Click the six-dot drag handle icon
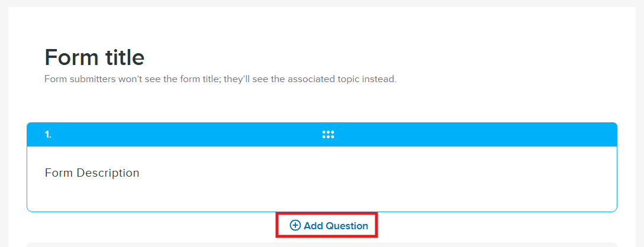The image size is (644, 247). click(x=328, y=135)
